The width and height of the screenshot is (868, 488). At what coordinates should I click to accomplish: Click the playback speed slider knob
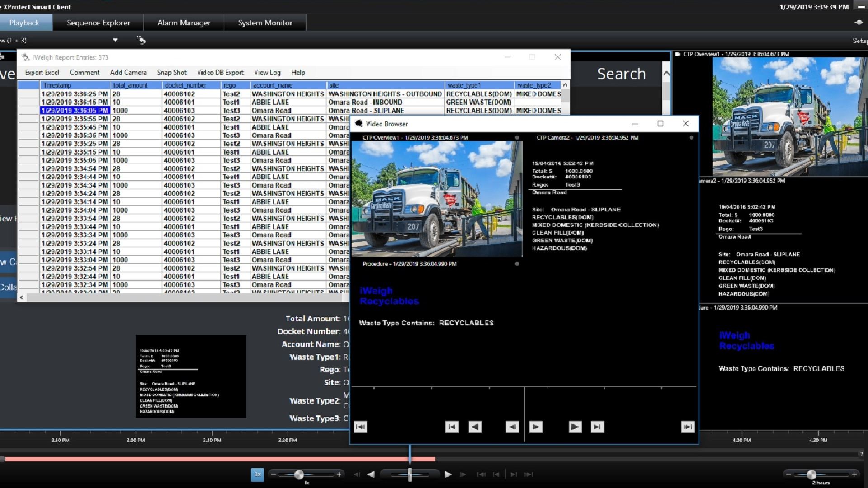299,474
